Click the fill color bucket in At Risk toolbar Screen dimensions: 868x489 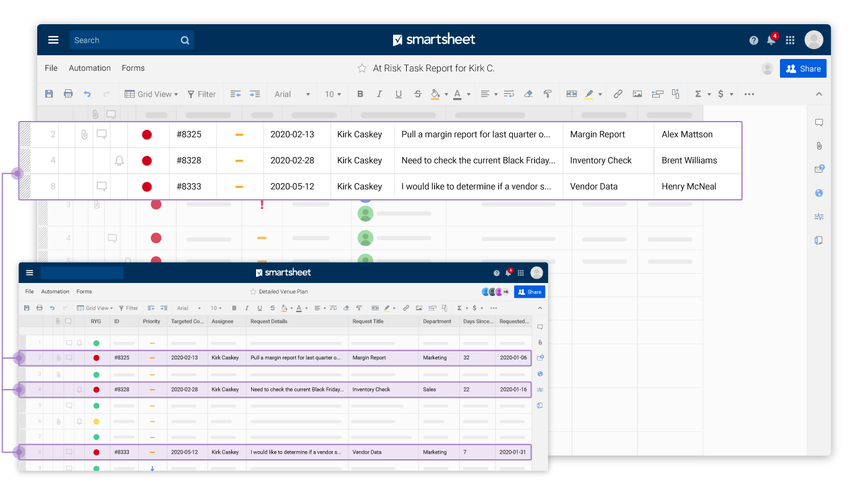coord(435,94)
